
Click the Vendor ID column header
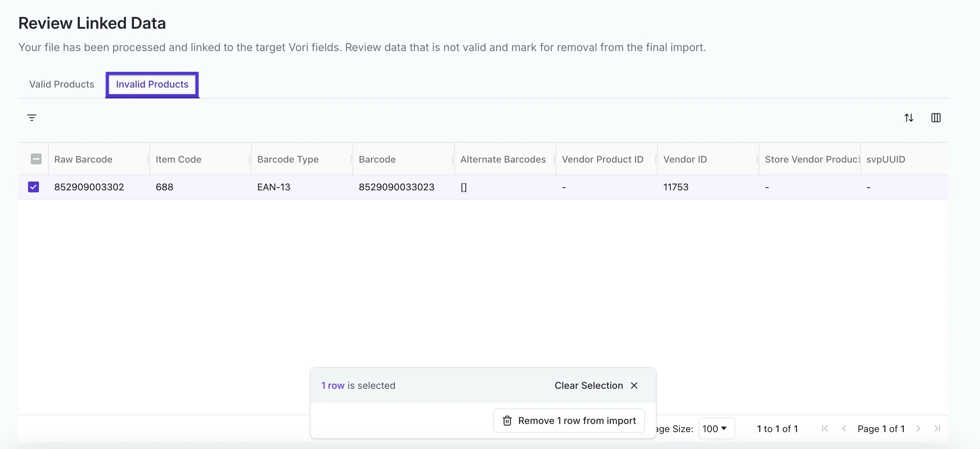[x=685, y=159]
